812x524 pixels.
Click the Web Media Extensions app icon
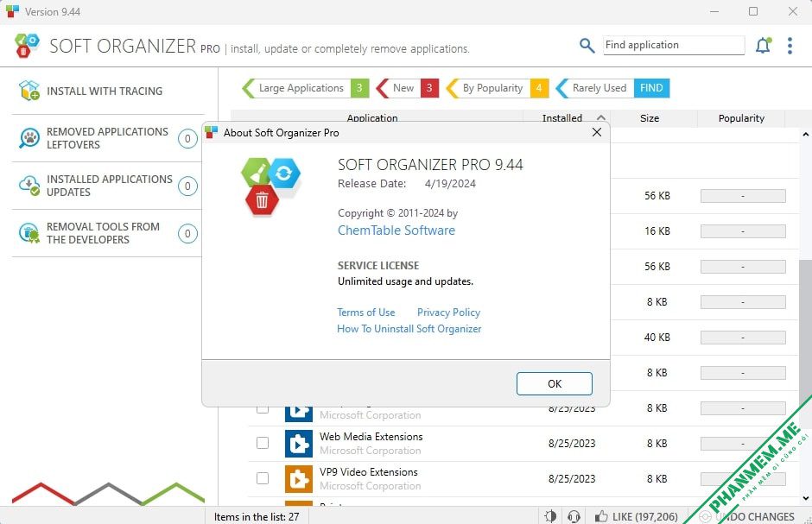(x=299, y=444)
